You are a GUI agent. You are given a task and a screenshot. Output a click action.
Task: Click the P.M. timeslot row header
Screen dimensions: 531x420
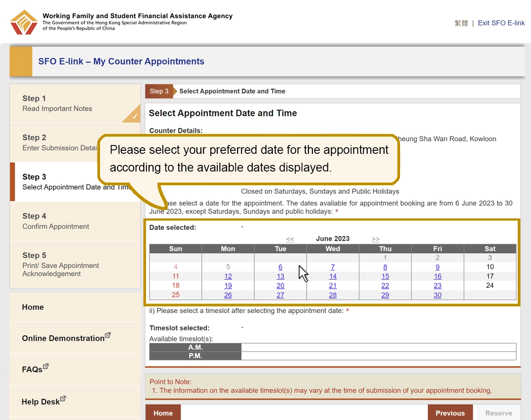[196, 356]
